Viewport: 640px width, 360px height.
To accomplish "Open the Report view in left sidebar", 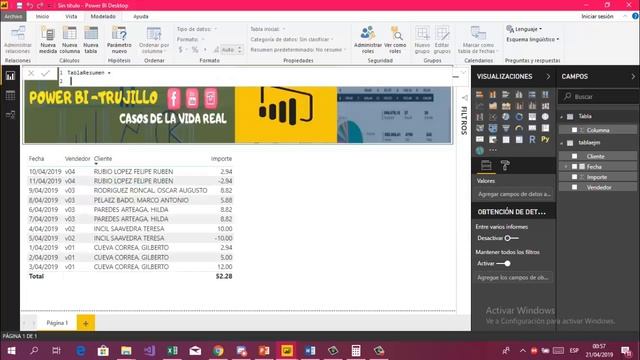I will (x=10, y=76).
